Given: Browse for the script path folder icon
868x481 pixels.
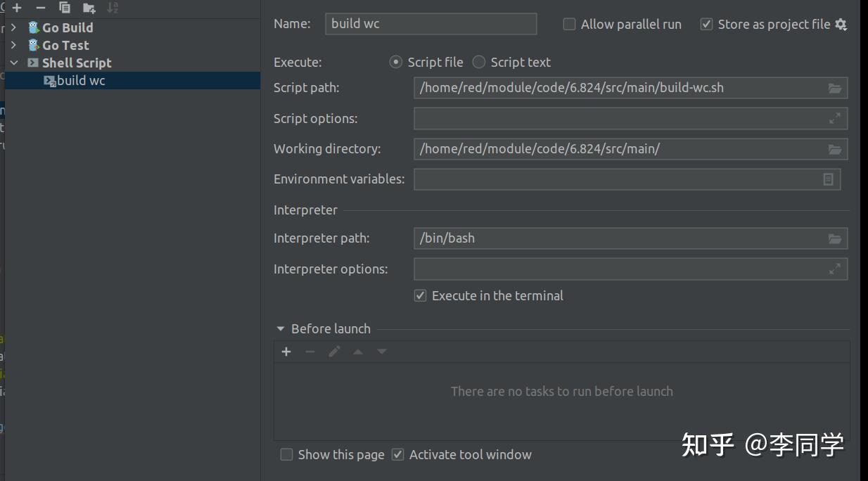Looking at the screenshot, I should pos(834,88).
